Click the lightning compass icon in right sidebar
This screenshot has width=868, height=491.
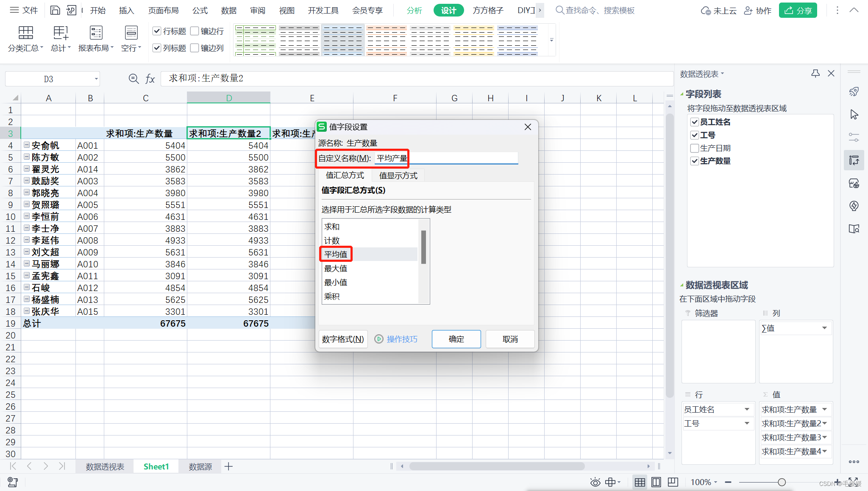click(x=854, y=206)
